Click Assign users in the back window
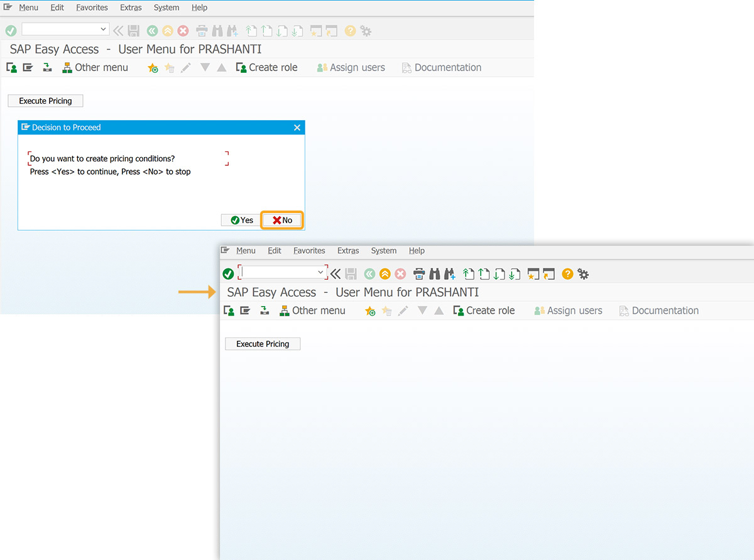754x560 pixels. pos(351,67)
